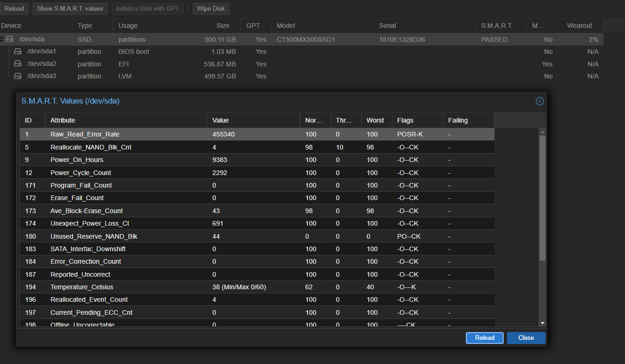Click the GPT column header
Viewport: 625px width, 364px height.
pos(256,26)
